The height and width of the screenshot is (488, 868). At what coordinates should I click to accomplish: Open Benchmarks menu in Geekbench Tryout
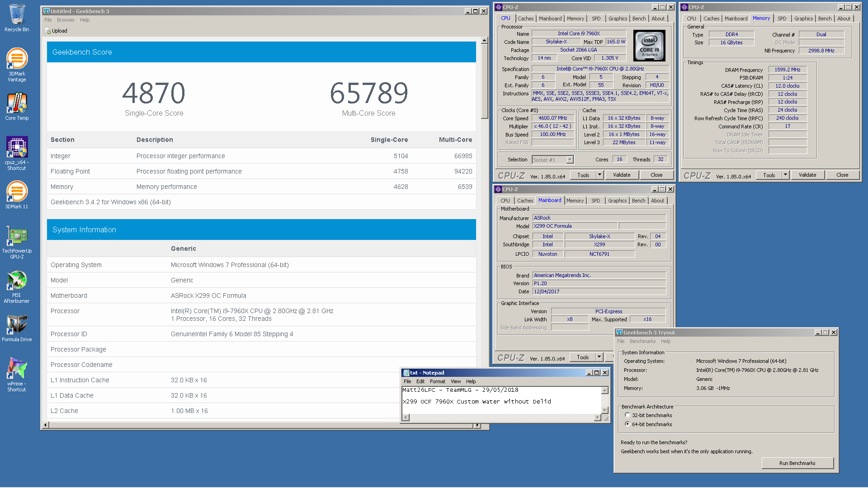[x=642, y=341]
